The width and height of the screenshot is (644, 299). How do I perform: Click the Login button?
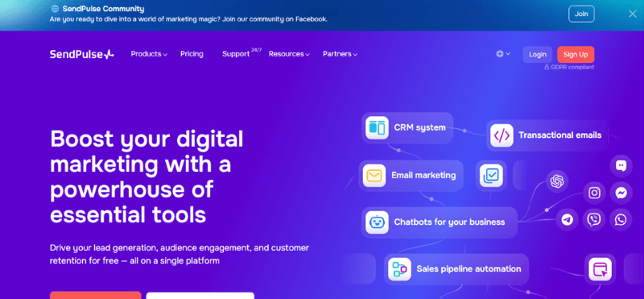pyautogui.click(x=537, y=54)
